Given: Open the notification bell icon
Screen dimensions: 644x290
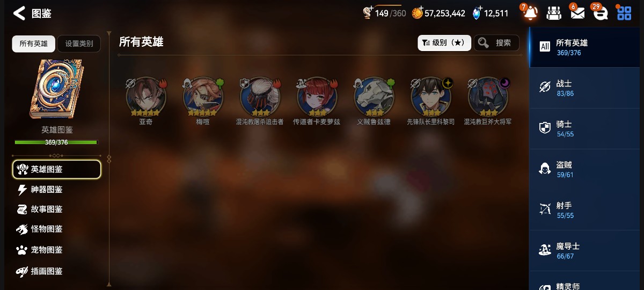Looking at the screenshot, I should coord(530,13).
